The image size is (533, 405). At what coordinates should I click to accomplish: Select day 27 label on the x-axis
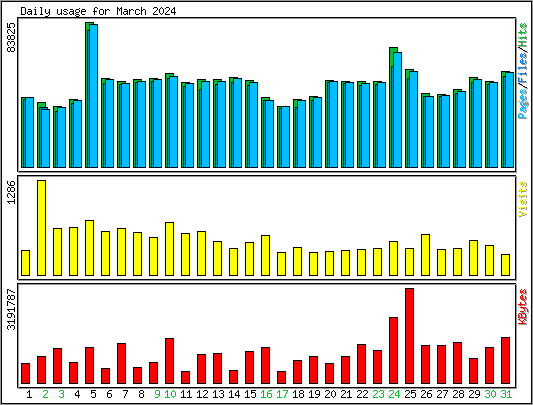coord(442,394)
